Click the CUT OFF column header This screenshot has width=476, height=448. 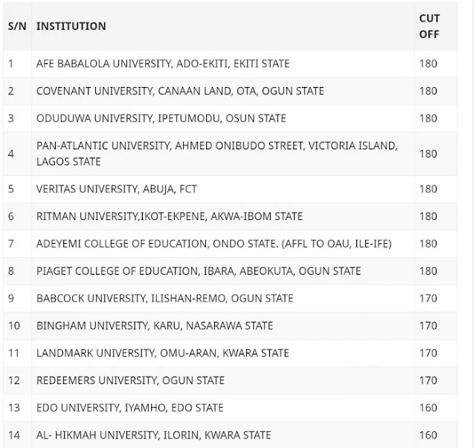(429, 26)
